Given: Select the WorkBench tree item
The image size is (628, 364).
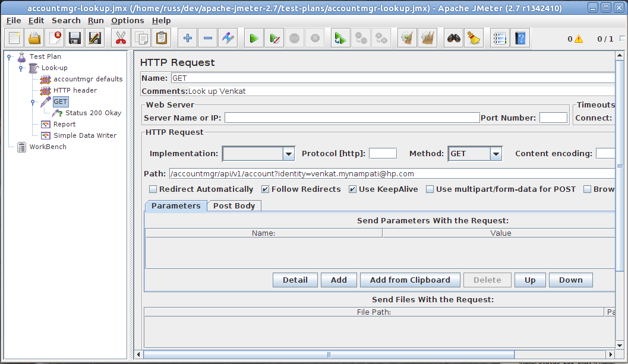Looking at the screenshot, I should point(48,147).
